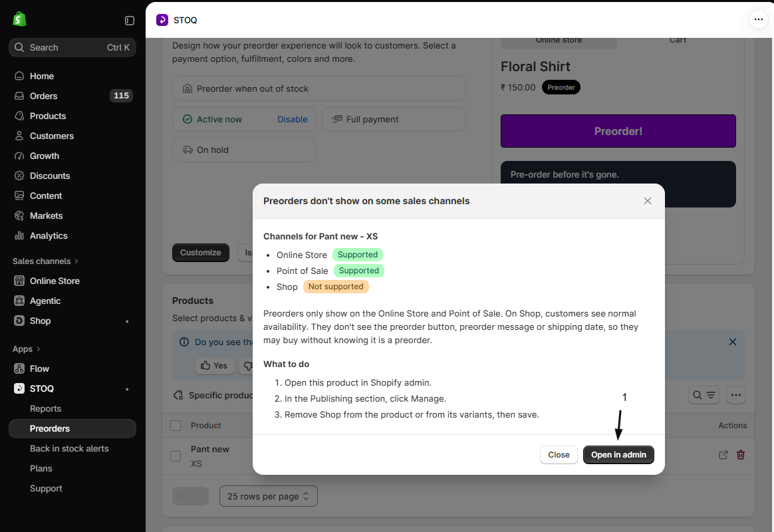Click the Shop channel icon in sidebar
774x532 pixels.
pyautogui.click(x=19, y=321)
